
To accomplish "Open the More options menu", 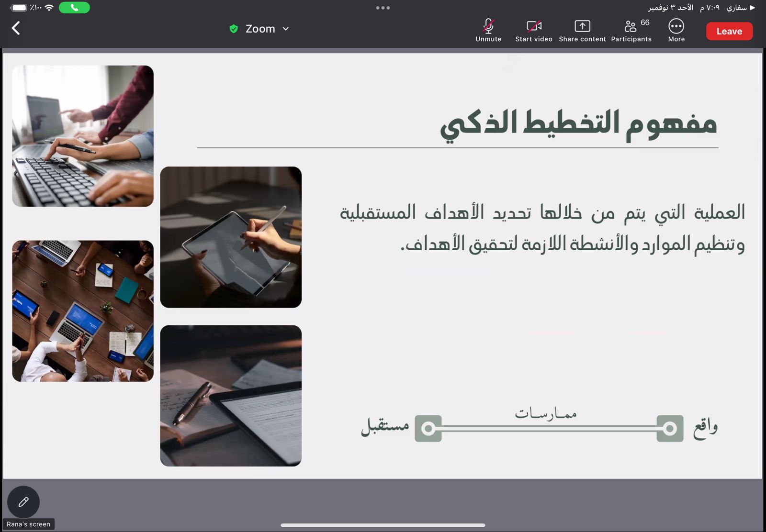I will click(676, 31).
